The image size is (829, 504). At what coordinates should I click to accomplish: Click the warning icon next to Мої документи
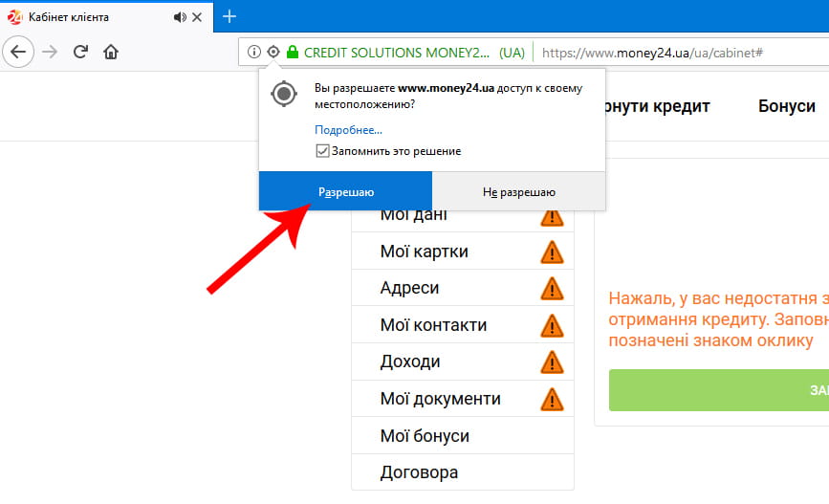(x=552, y=400)
